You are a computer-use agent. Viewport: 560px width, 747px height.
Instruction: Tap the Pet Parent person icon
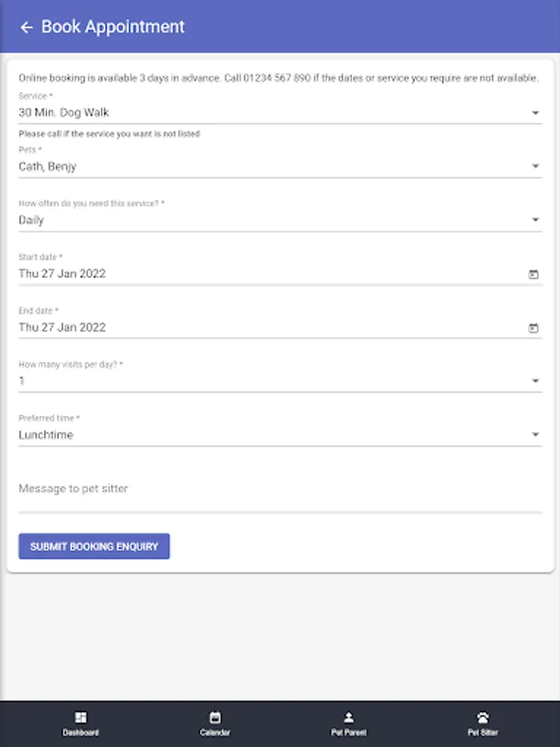tap(348, 717)
